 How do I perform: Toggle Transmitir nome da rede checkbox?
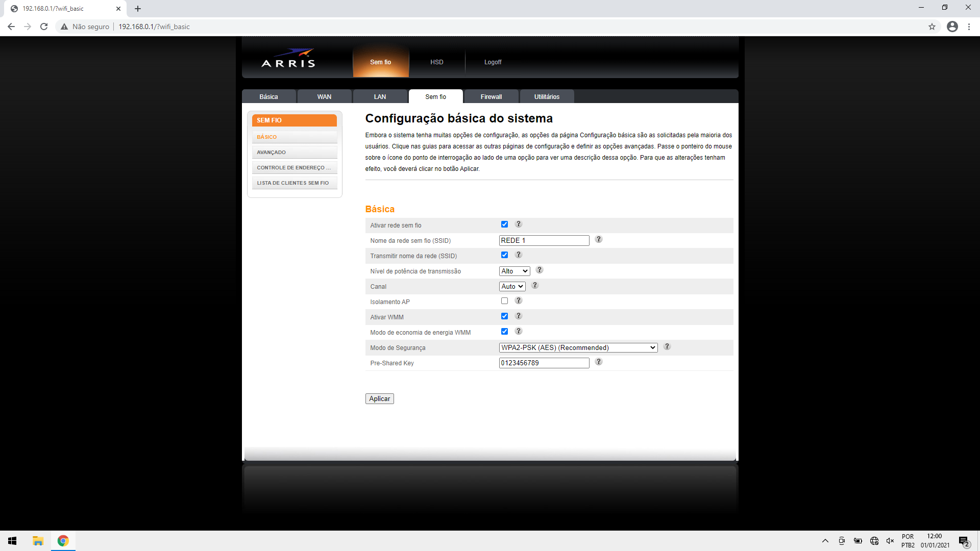(504, 255)
